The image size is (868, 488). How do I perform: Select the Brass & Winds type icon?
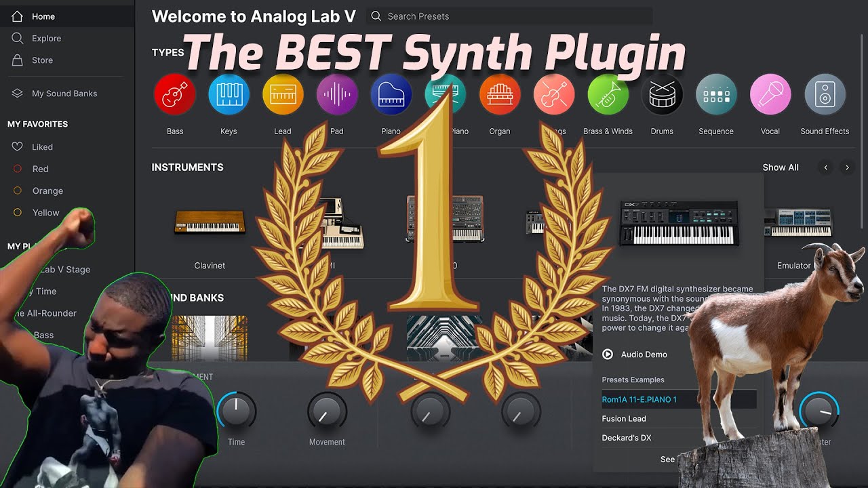click(x=608, y=94)
